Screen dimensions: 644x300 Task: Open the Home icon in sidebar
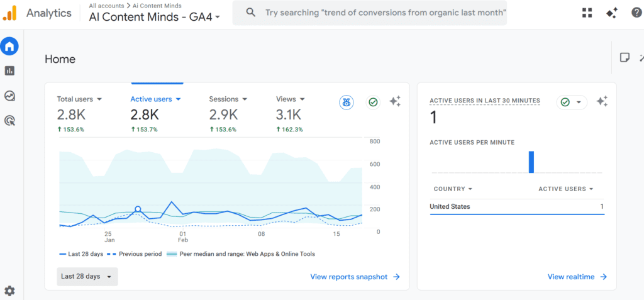click(9, 46)
